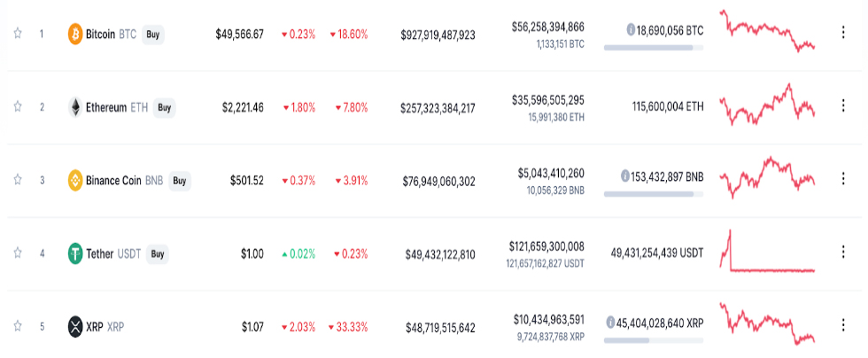Click the Binance Coin logo icon
Viewport: 868px width, 358px height.
75,181
